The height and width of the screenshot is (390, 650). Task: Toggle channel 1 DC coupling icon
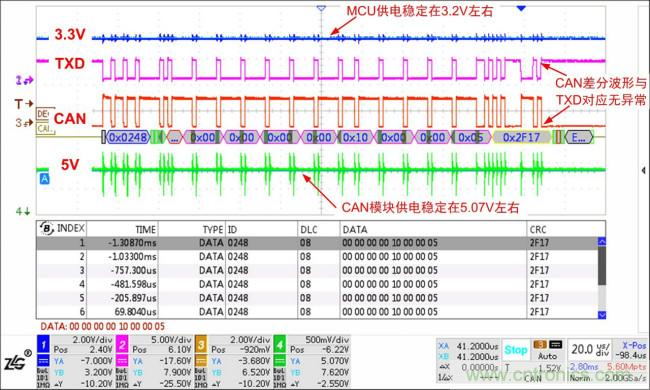(x=44, y=360)
